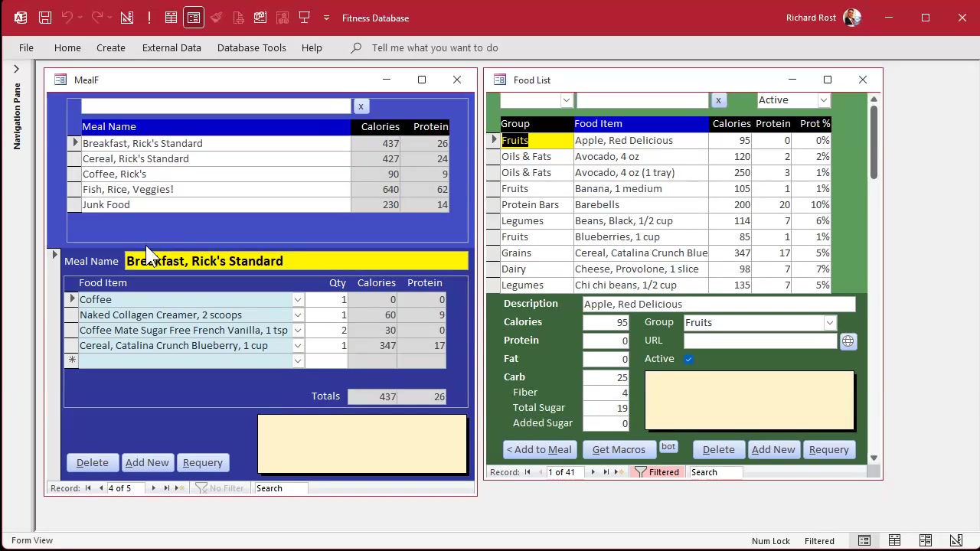Click the bot button in Food List
The image size is (980, 551).
click(x=668, y=447)
